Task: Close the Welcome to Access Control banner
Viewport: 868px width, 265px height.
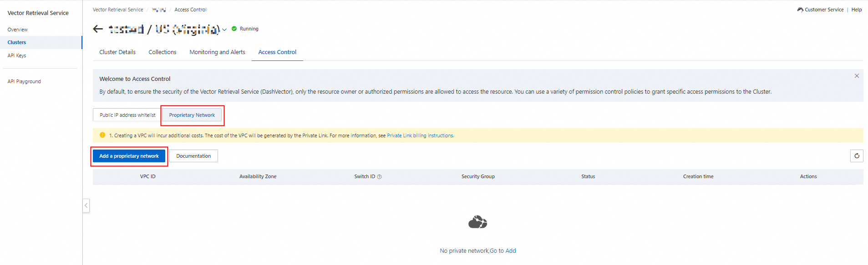Action: click(857, 76)
